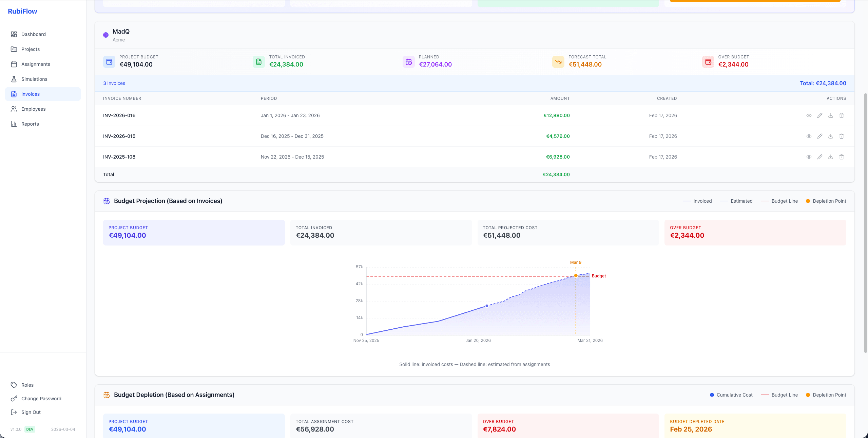868x438 pixels.
Task: Click the Change Password key icon
Action: click(x=14, y=398)
